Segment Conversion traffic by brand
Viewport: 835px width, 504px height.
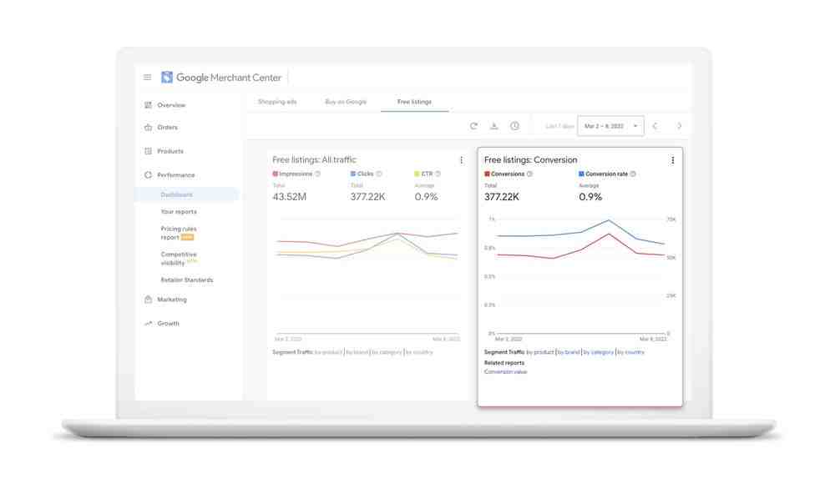(x=569, y=352)
